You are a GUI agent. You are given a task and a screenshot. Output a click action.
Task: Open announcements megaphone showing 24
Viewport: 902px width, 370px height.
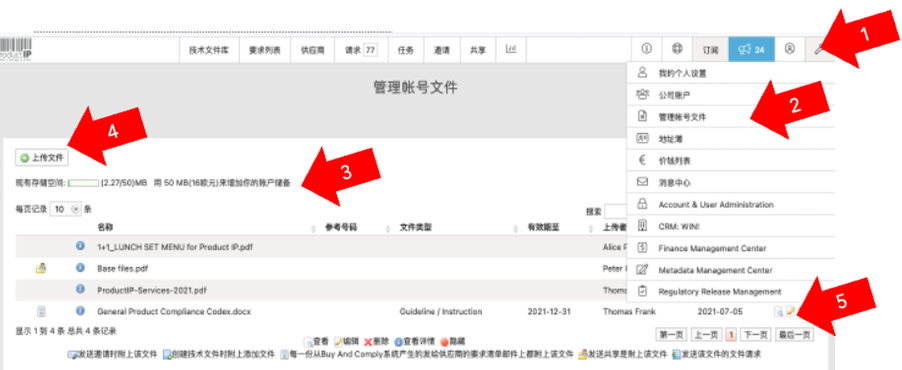coord(751,49)
